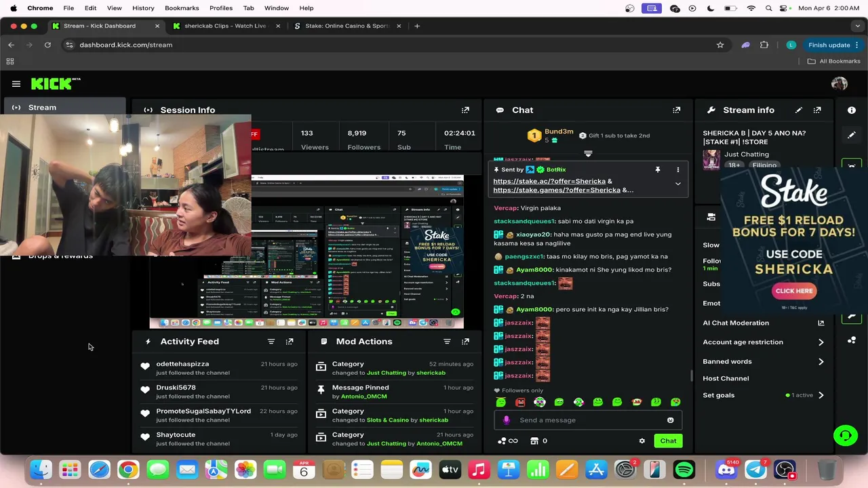The height and width of the screenshot is (488, 868).
Task: Open the emoji picker in message box
Action: (671, 420)
